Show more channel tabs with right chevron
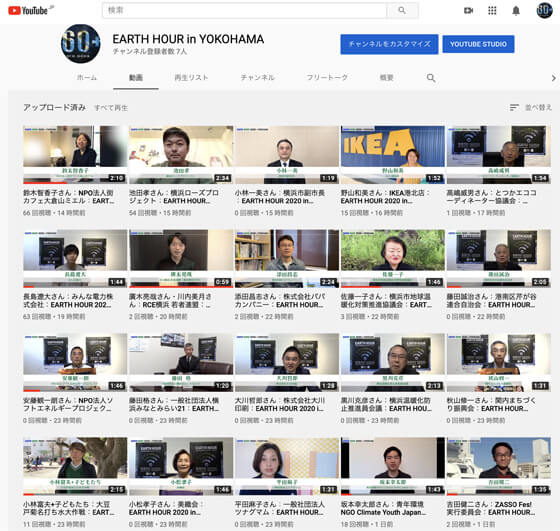 (553, 78)
